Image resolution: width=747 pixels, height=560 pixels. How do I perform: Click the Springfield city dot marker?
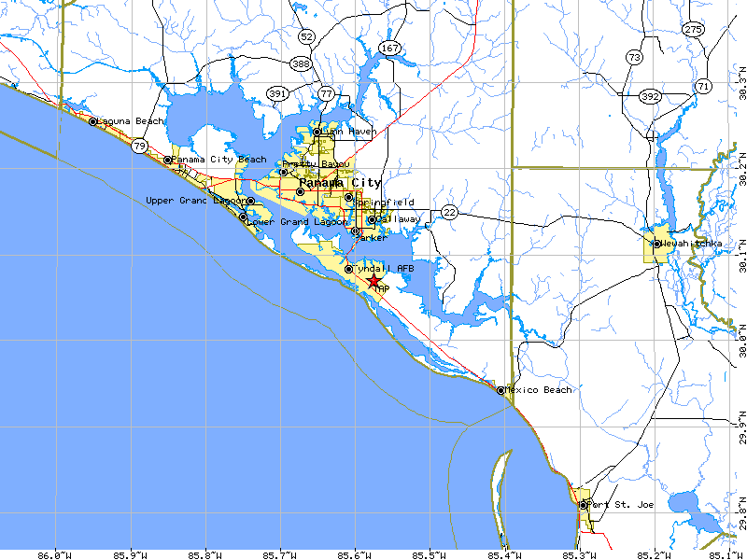tap(348, 197)
